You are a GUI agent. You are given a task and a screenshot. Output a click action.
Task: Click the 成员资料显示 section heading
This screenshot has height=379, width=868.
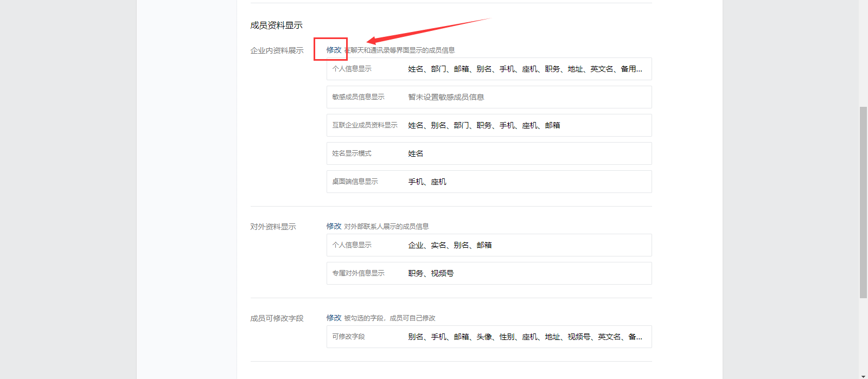click(276, 25)
